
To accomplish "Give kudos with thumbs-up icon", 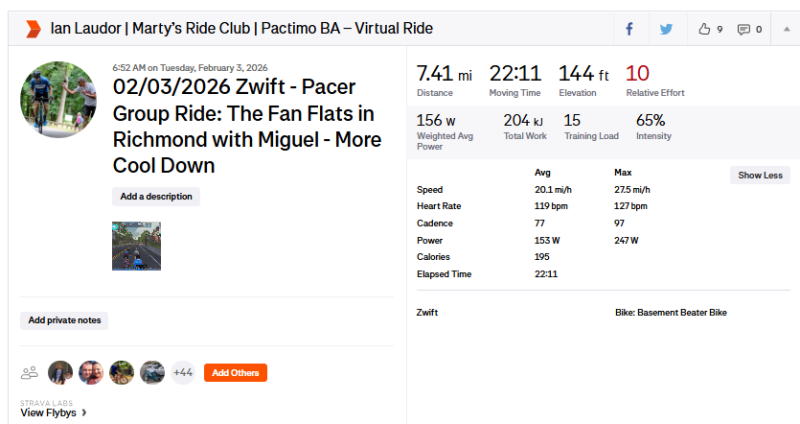I will point(705,29).
